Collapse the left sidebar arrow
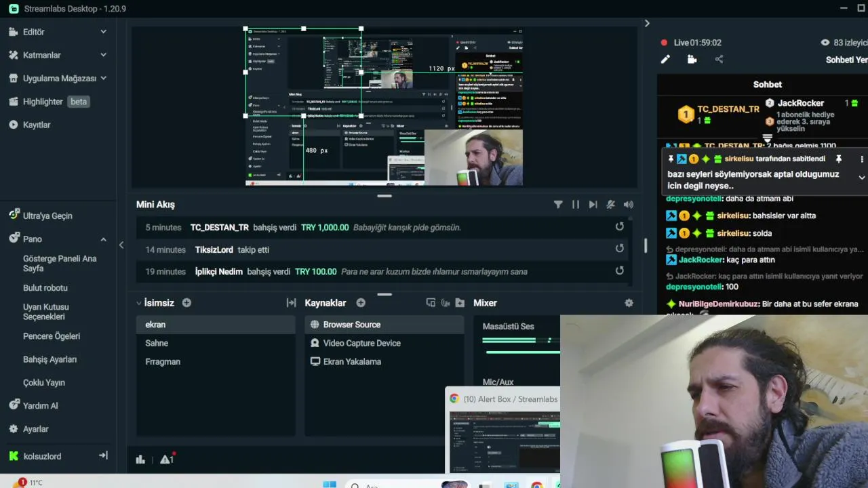Screen dimensions: 868x488 click(x=121, y=245)
